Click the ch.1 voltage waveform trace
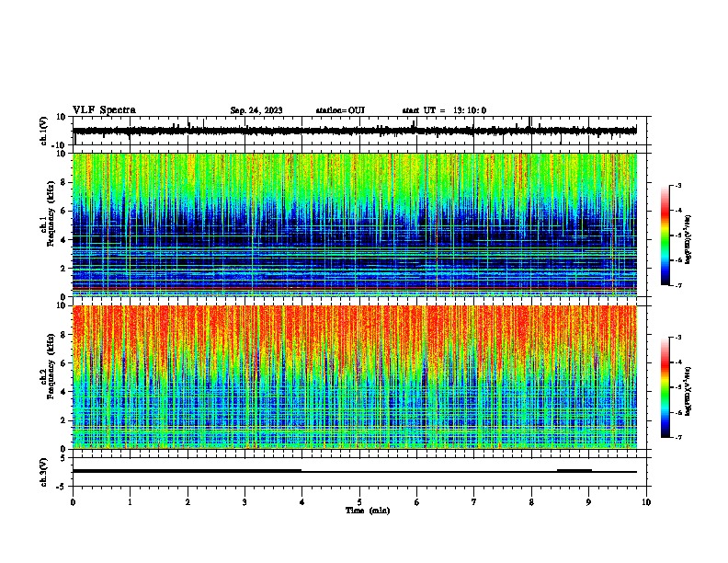 [355, 131]
